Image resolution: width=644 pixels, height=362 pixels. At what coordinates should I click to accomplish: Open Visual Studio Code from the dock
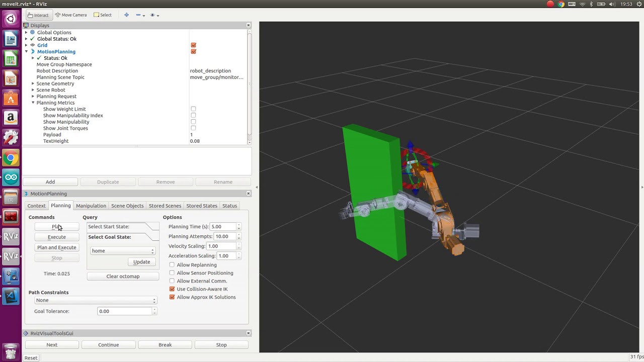11,296
